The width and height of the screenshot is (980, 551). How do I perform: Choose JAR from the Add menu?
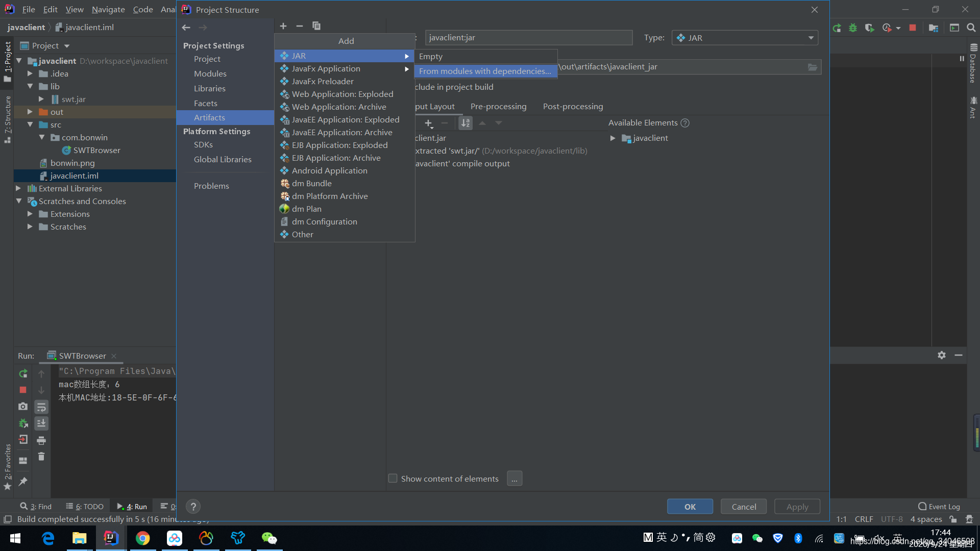click(345, 56)
